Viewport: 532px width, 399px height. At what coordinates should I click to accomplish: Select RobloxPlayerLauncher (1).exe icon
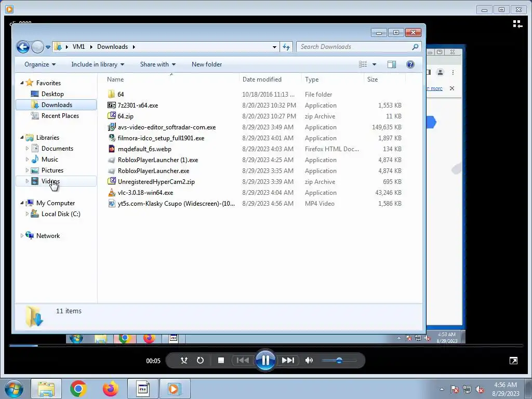click(x=111, y=160)
